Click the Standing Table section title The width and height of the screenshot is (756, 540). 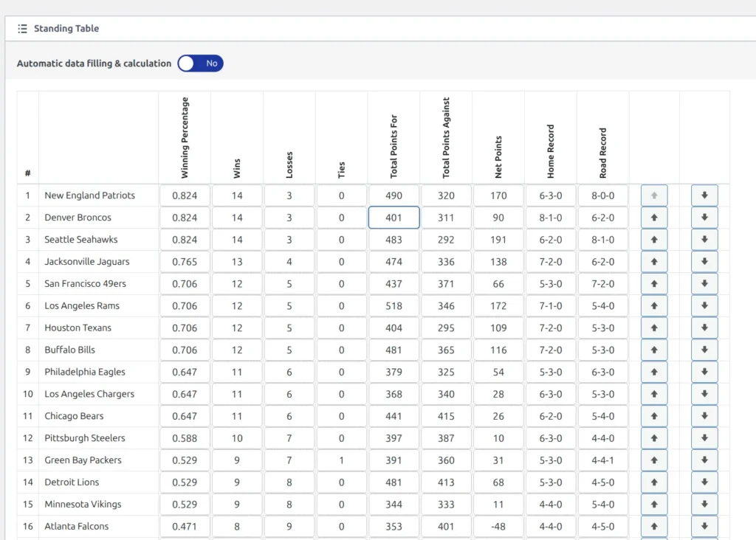66,29
